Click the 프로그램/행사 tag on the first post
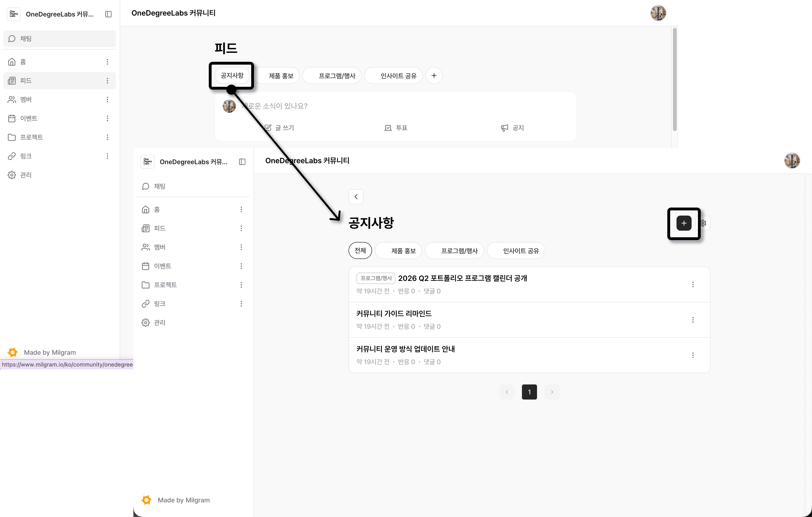Viewport: 812px width, 517px height. tap(376, 278)
